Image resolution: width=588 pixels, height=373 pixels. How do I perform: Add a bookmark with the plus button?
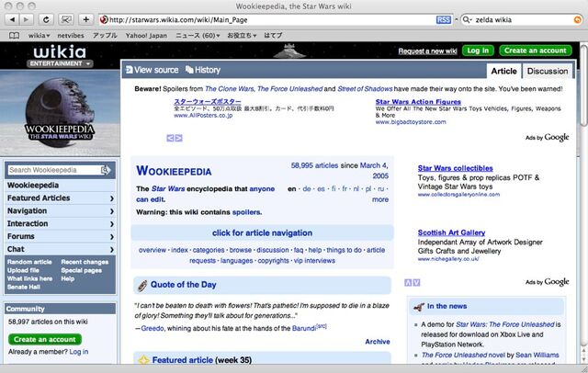coord(85,19)
